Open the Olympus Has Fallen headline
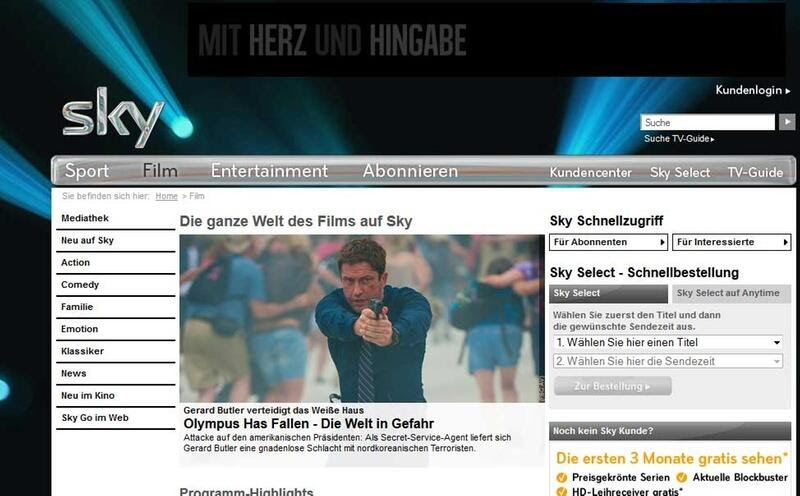This screenshot has width=800, height=496. pyautogui.click(x=308, y=424)
